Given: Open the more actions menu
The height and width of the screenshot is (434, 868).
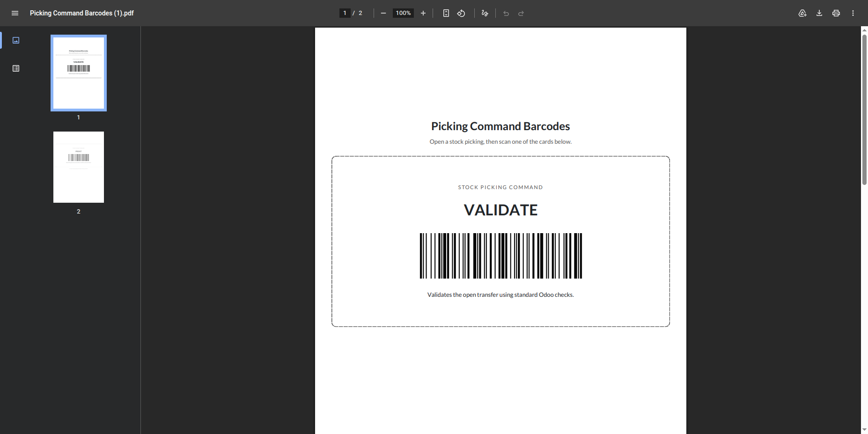Looking at the screenshot, I should tap(853, 13).
